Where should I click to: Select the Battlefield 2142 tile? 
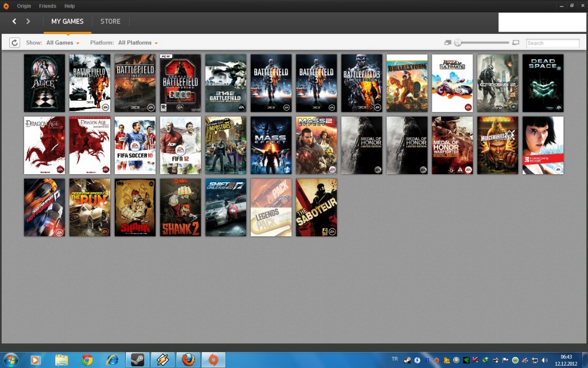coord(226,83)
